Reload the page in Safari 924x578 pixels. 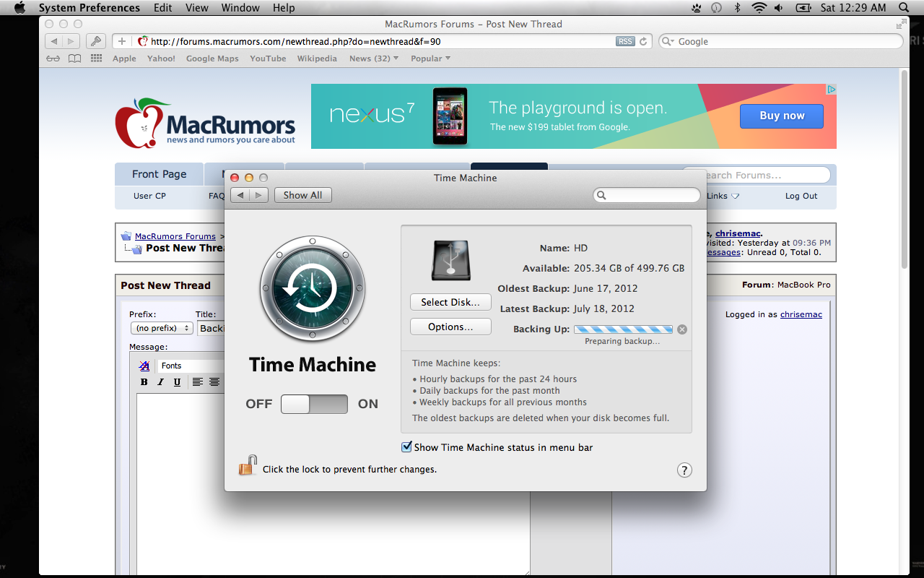point(644,41)
